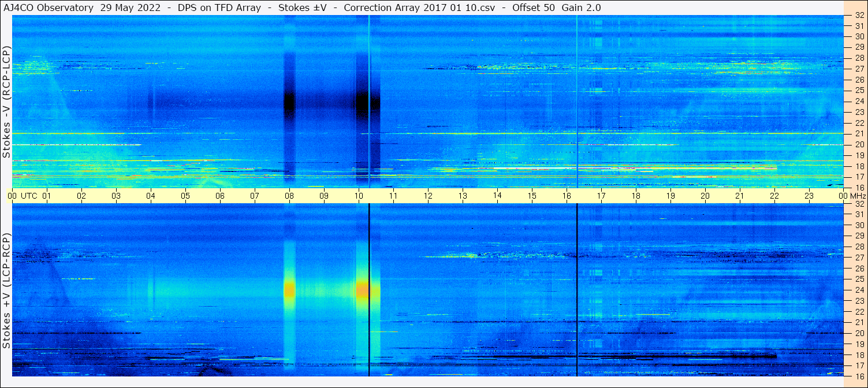The width and height of the screenshot is (868, 388).
Task: Click the 24 MHz tick of upper panel
Action: 859,101
